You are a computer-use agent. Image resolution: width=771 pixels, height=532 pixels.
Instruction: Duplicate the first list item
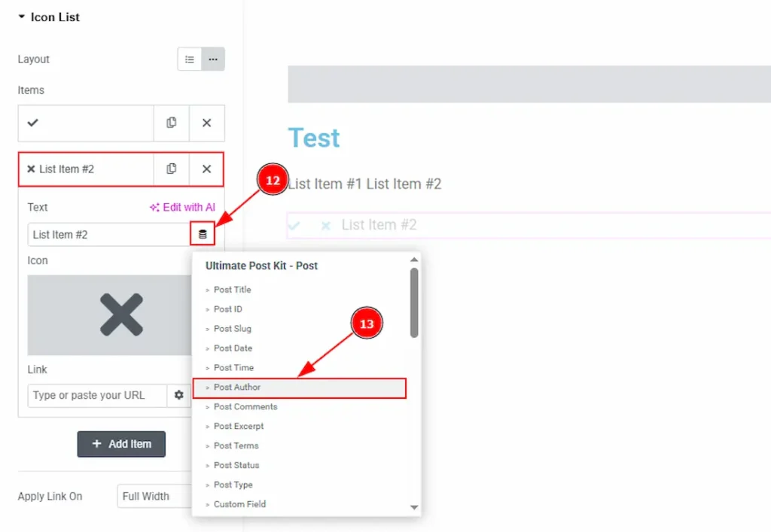pos(172,123)
